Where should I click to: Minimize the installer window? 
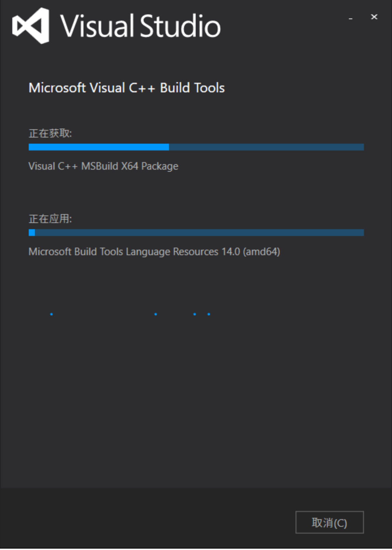coord(351,18)
